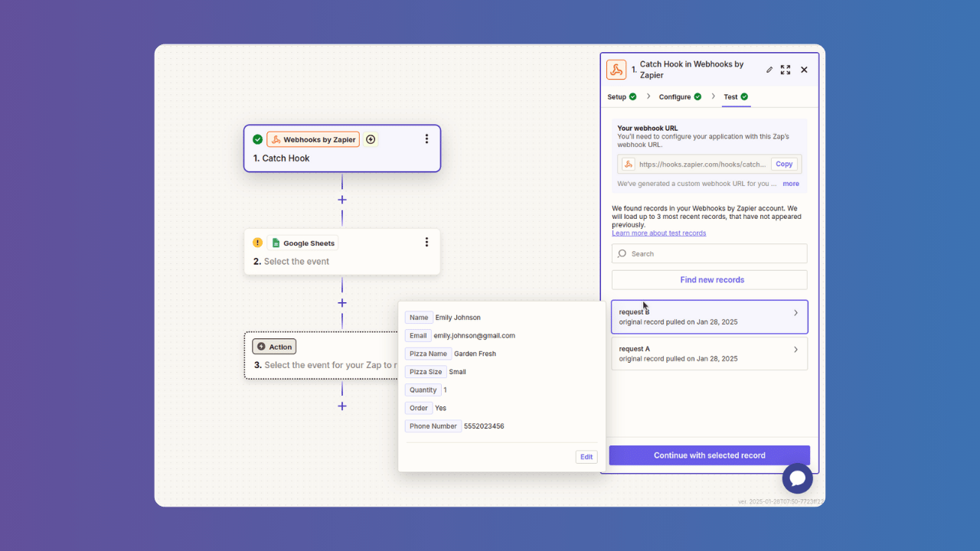Select the 1. Catch Hook step card
This screenshot has width=980, height=551.
point(342,148)
